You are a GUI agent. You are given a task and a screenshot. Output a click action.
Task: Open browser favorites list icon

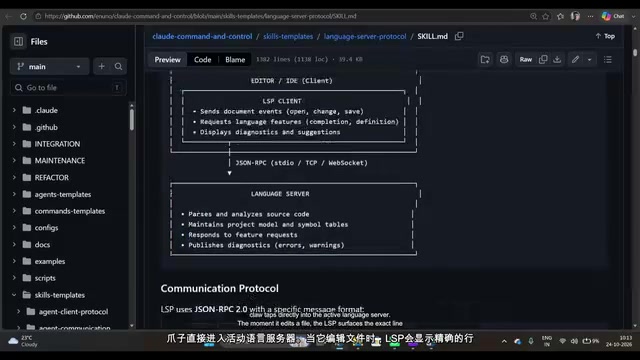tap(560, 16)
